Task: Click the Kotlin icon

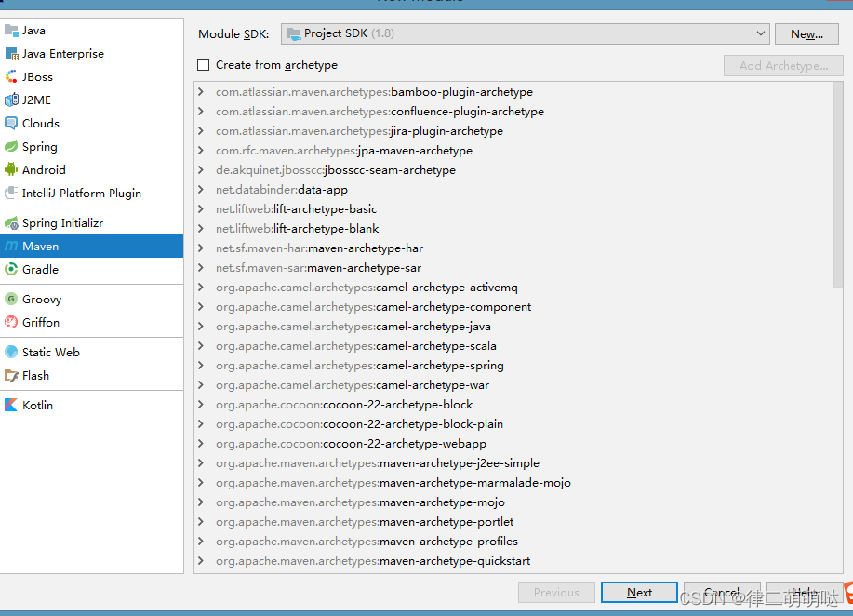Action: point(11,406)
